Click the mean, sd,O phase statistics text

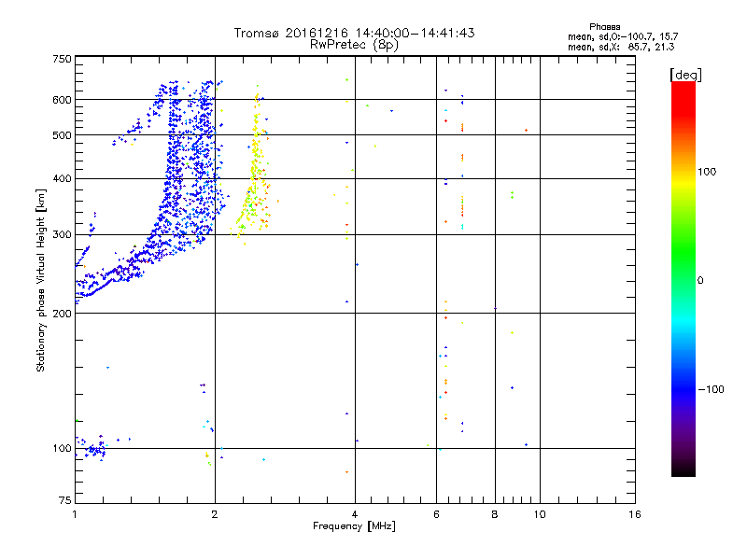(x=623, y=36)
